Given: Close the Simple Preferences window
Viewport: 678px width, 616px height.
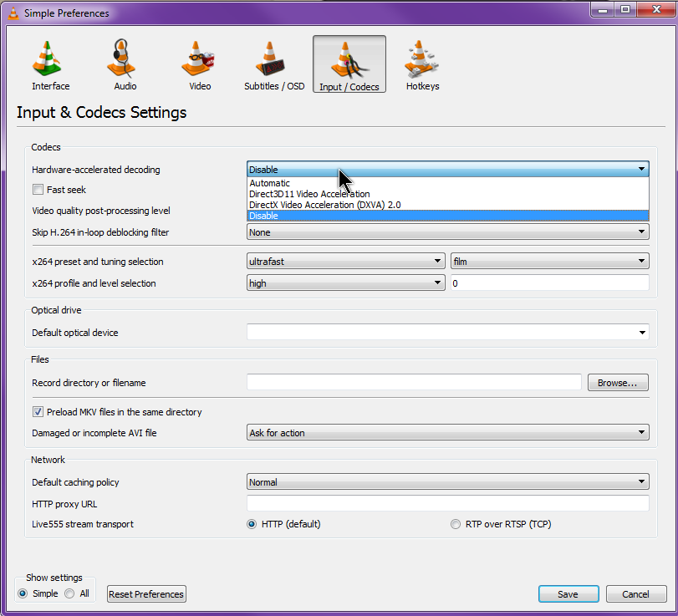Looking at the screenshot, I should 655,9.
